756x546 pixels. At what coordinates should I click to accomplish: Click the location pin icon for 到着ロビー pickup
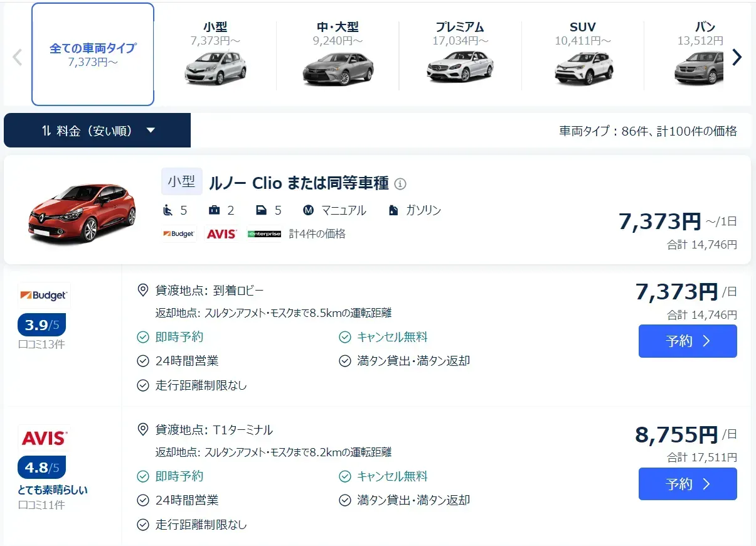point(142,291)
